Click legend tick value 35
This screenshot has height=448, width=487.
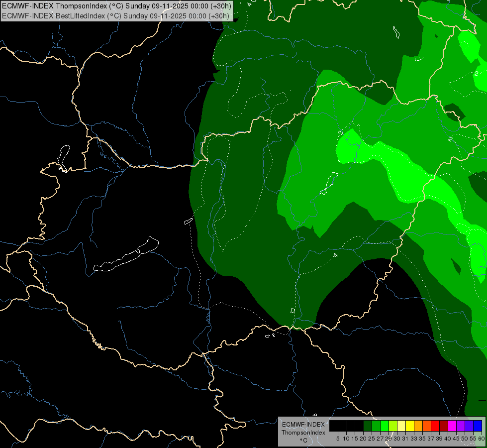[422, 439]
